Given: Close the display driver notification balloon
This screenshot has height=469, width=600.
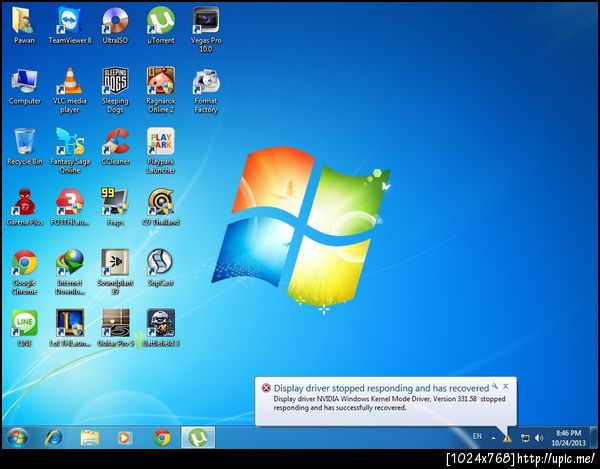Looking at the screenshot, I should [x=505, y=386].
